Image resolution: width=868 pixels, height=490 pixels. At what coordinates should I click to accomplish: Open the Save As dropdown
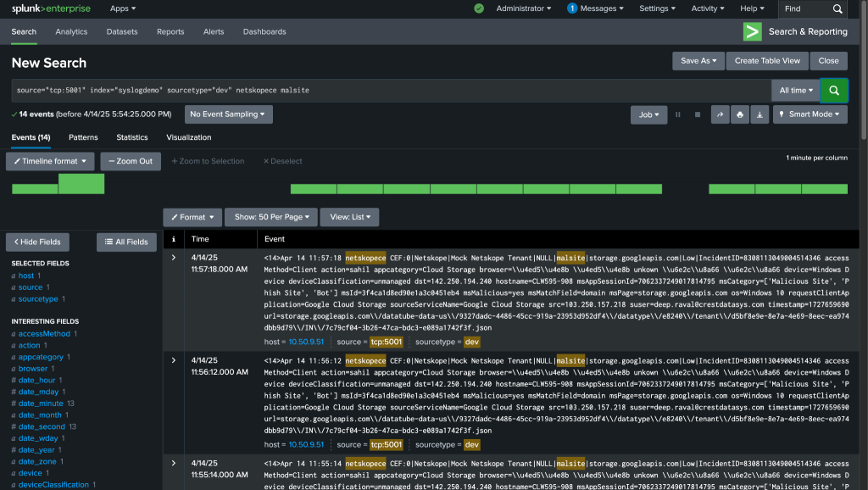pos(698,61)
